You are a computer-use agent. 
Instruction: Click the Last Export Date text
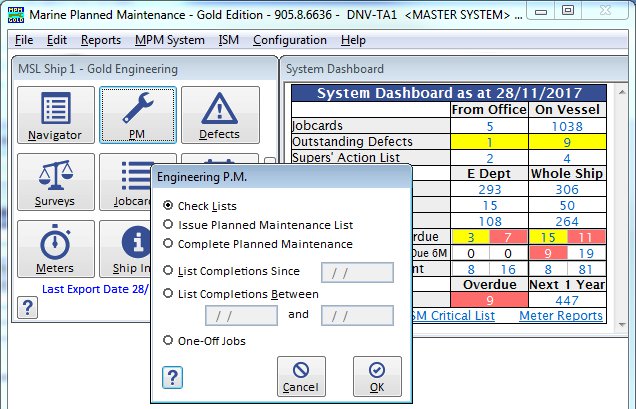point(96,289)
